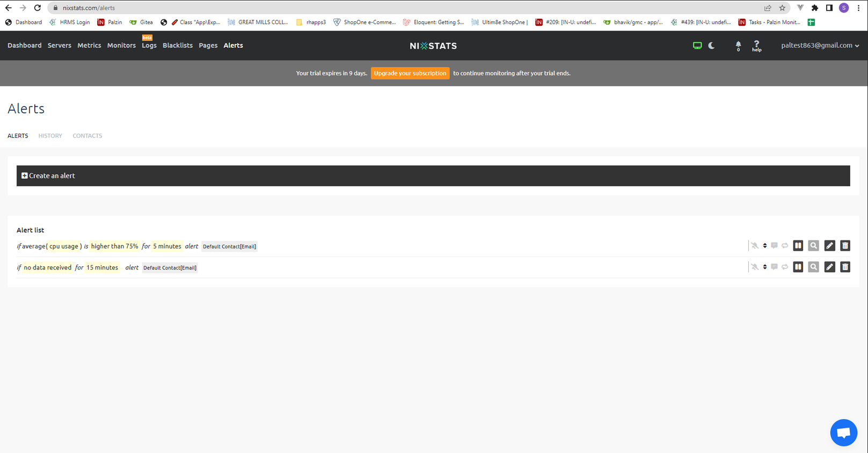Open the Blacklists page
This screenshot has height=453, width=868.
click(178, 46)
